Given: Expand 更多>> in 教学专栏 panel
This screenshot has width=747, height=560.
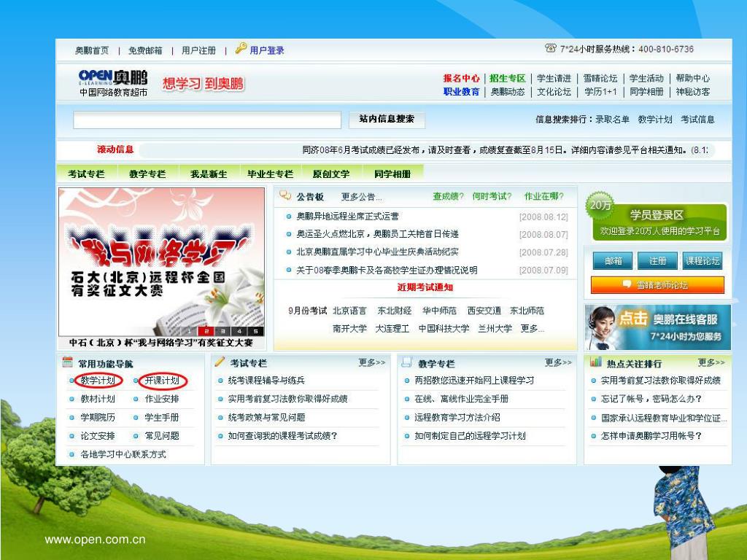Looking at the screenshot, I should point(558,362).
